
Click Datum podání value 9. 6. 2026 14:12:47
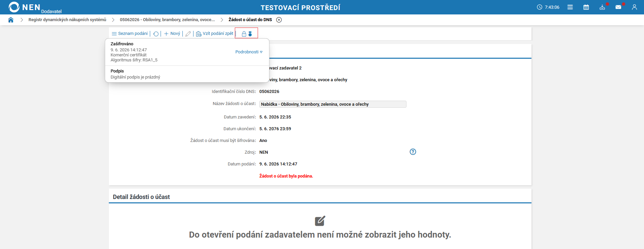click(278, 164)
